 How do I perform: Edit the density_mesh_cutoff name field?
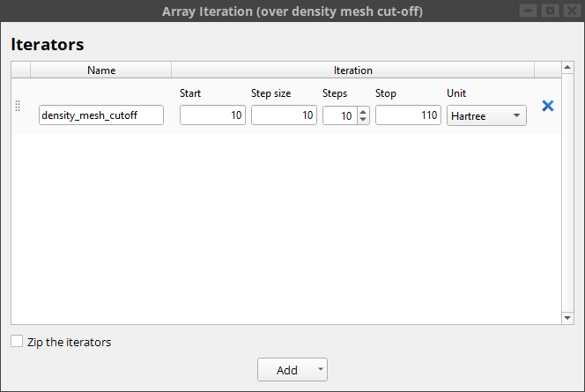pos(101,115)
